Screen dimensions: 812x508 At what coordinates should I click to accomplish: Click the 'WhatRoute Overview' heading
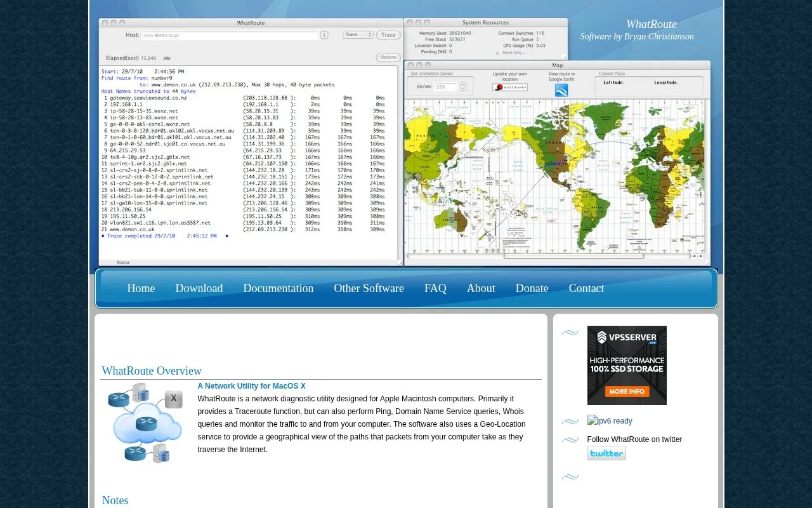pyautogui.click(x=152, y=371)
